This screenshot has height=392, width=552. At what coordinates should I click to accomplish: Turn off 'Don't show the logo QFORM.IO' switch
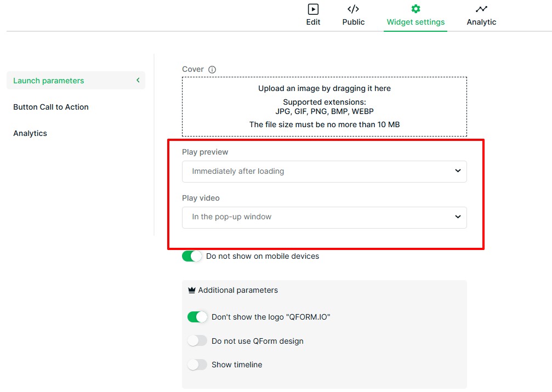197,317
